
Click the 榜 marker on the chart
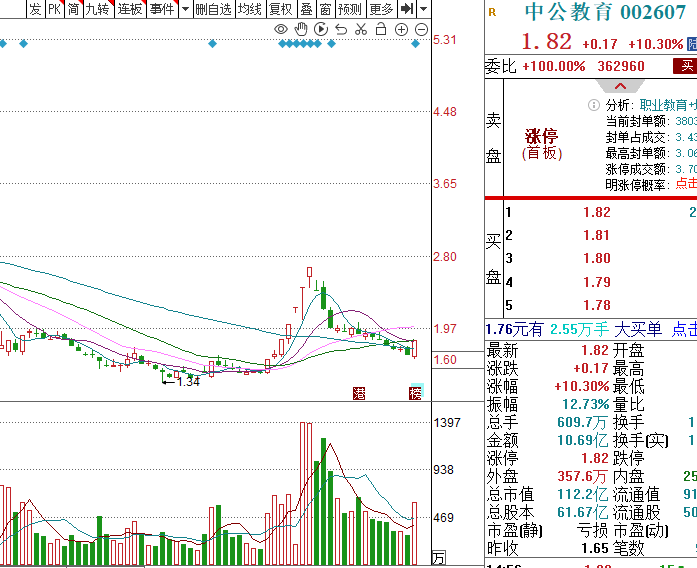tap(415, 393)
